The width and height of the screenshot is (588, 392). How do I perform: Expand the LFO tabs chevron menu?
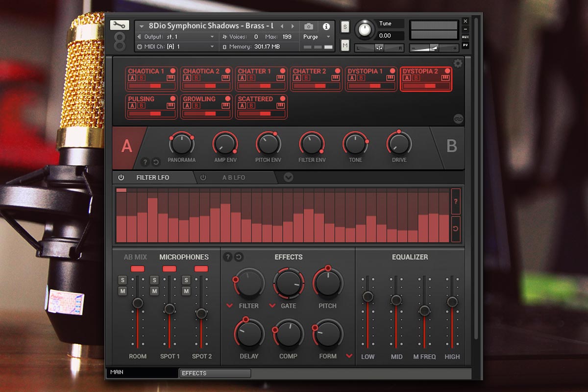(x=289, y=177)
